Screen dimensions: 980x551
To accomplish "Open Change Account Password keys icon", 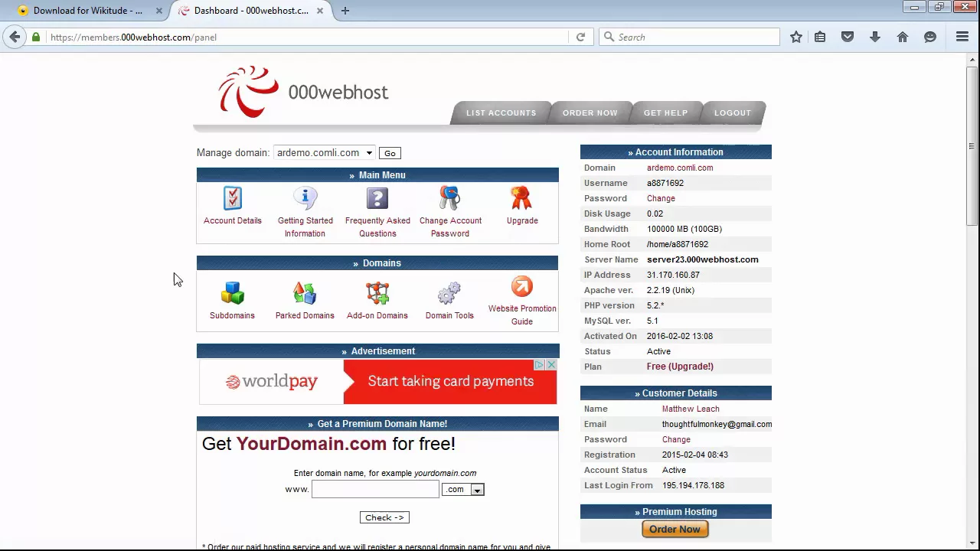I will (449, 198).
